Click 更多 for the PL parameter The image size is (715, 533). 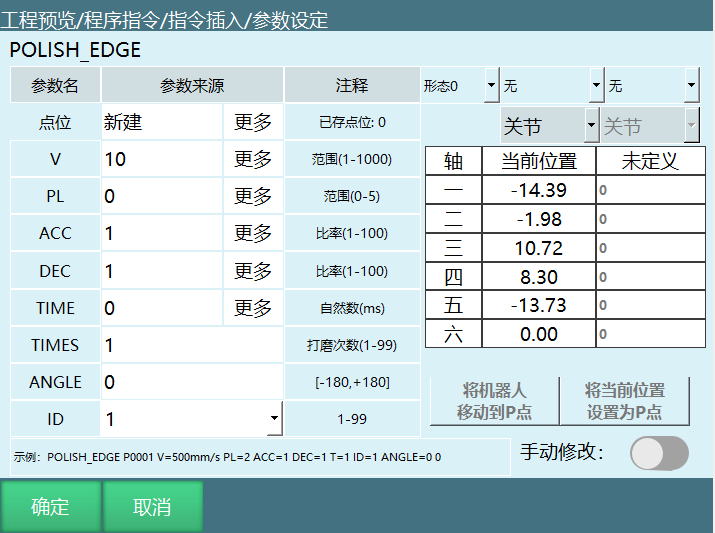click(253, 197)
